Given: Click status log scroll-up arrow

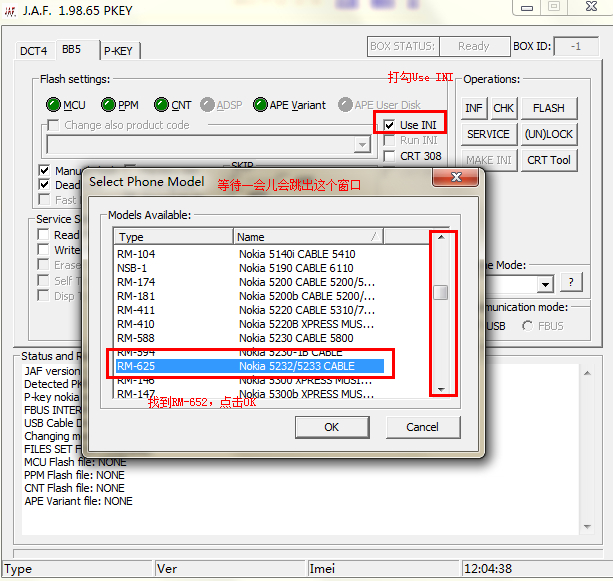Looking at the screenshot, I should click(587, 373).
